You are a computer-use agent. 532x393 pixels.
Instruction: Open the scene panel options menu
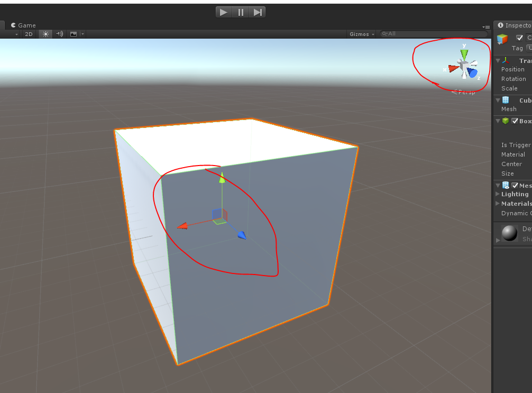click(x=486, y=27)
